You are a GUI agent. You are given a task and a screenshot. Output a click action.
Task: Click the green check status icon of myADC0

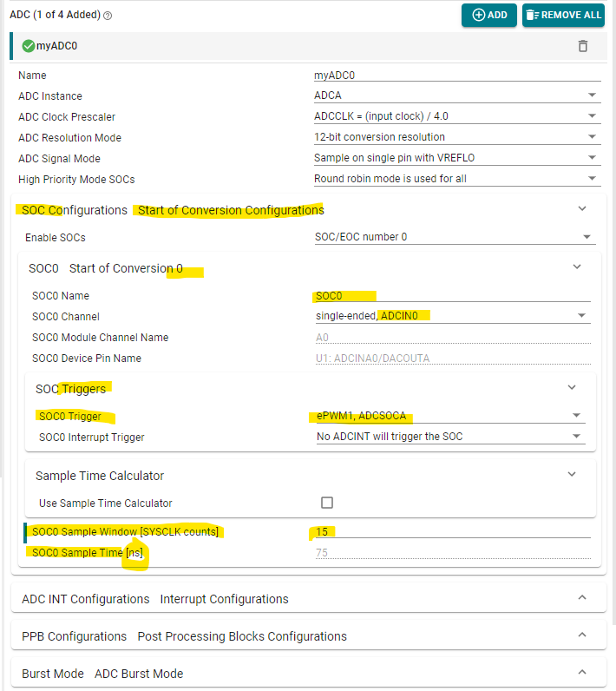(28, 46)
